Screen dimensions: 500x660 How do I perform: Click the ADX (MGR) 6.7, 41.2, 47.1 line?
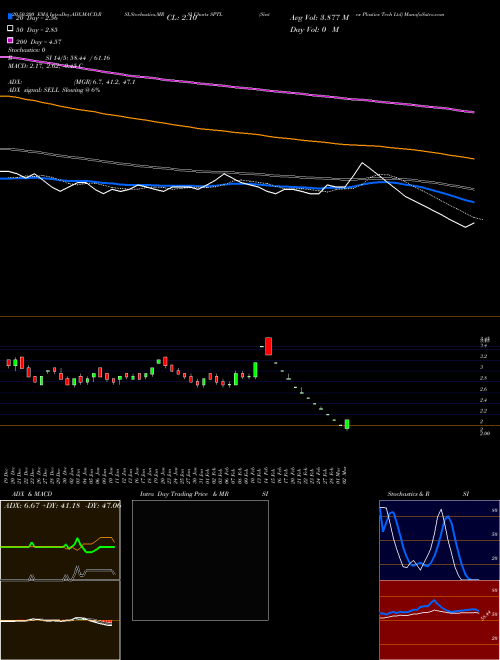point(72,82)
